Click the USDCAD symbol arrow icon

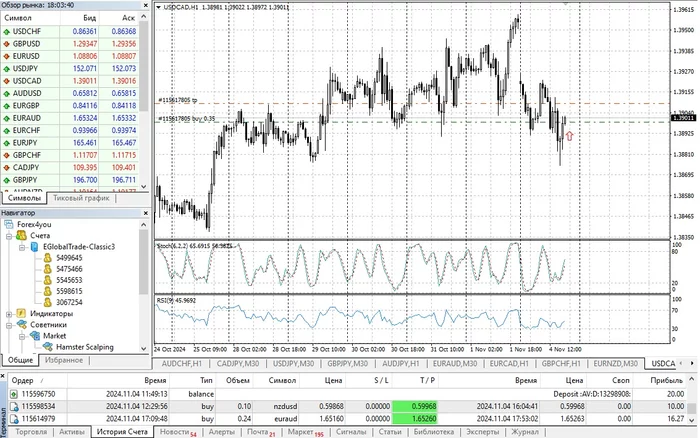click(x=6, y=81)
